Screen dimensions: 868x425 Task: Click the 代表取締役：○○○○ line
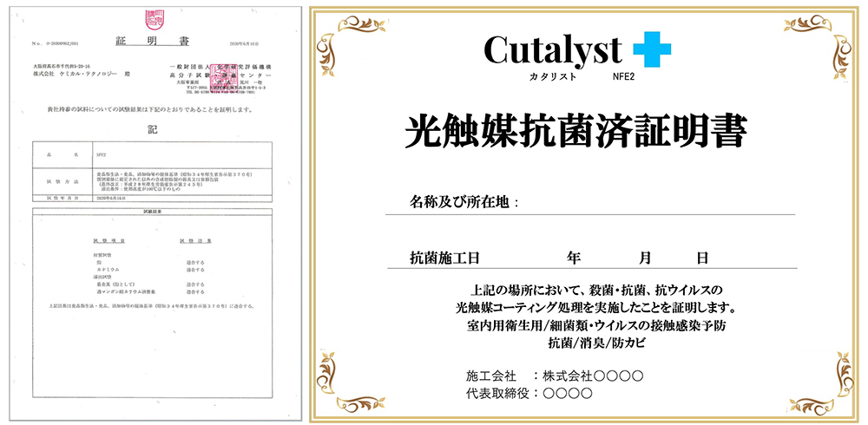529,394
